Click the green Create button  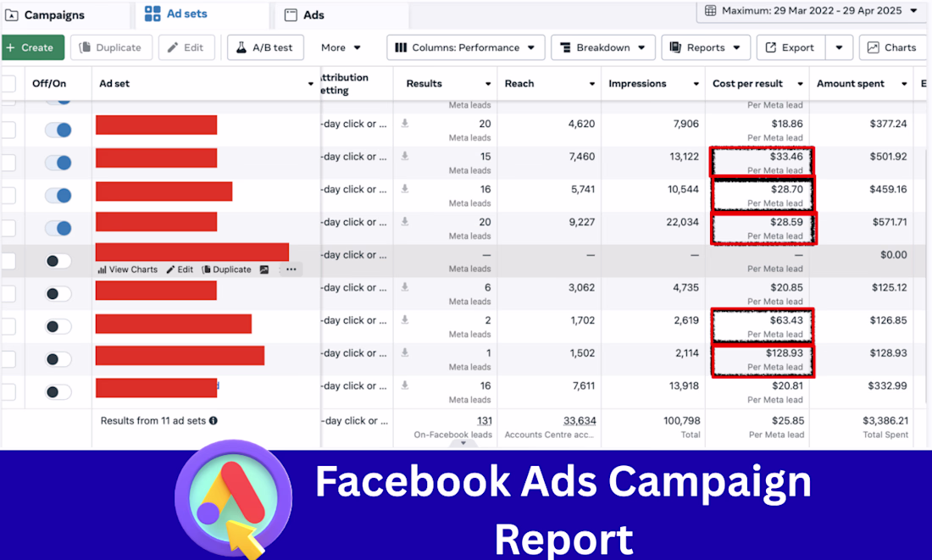[33, 47]
